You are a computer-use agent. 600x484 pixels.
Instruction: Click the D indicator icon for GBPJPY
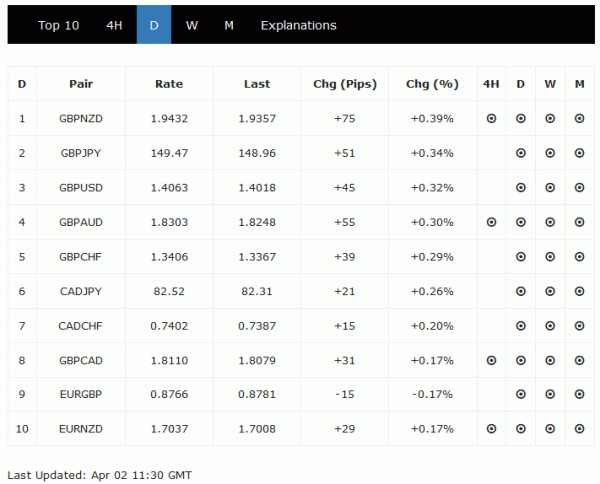click(x=521, y=153)
